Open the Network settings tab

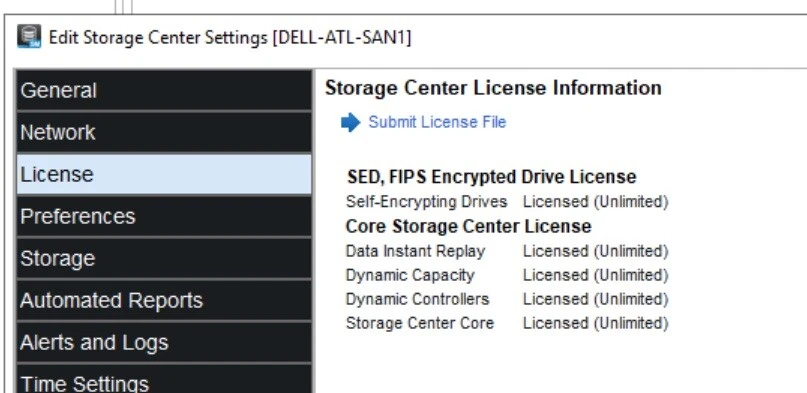[x=164, y=132]
